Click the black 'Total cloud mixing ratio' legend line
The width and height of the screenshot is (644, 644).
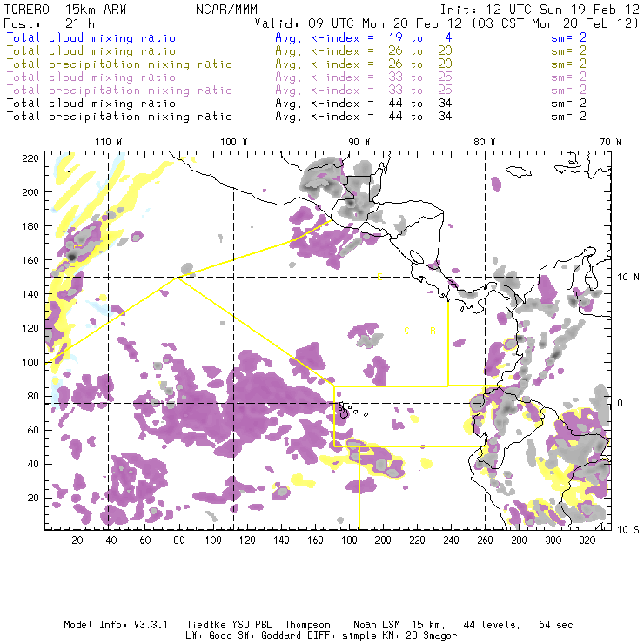click(x=91, y=104)
